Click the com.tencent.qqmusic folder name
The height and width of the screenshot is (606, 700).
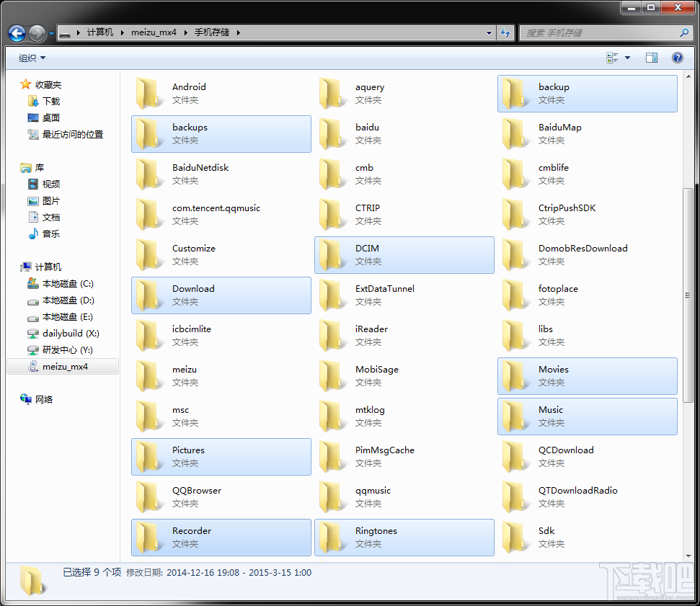click(x=216, y=208)
